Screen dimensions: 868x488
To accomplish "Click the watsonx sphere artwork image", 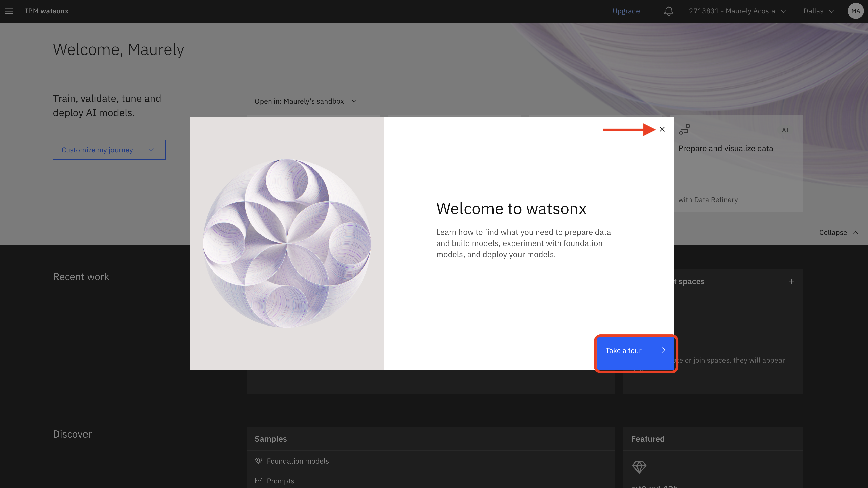I will click(287, 243).
